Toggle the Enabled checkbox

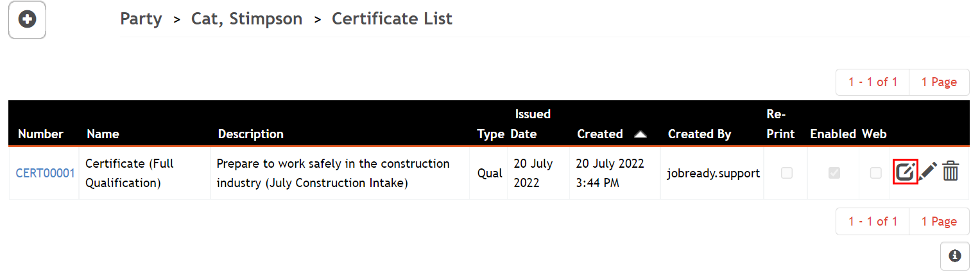point(834,173)
